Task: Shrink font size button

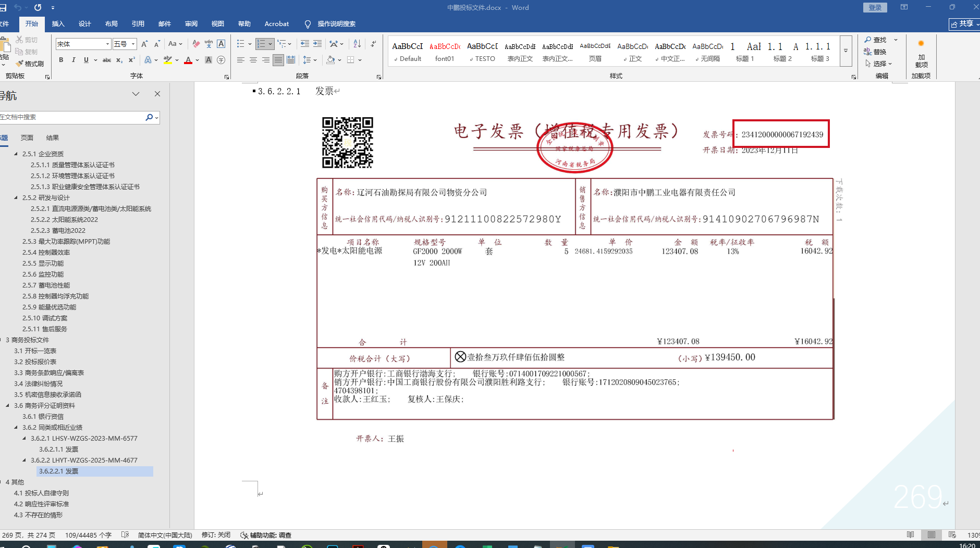Action: pos(157,44)
